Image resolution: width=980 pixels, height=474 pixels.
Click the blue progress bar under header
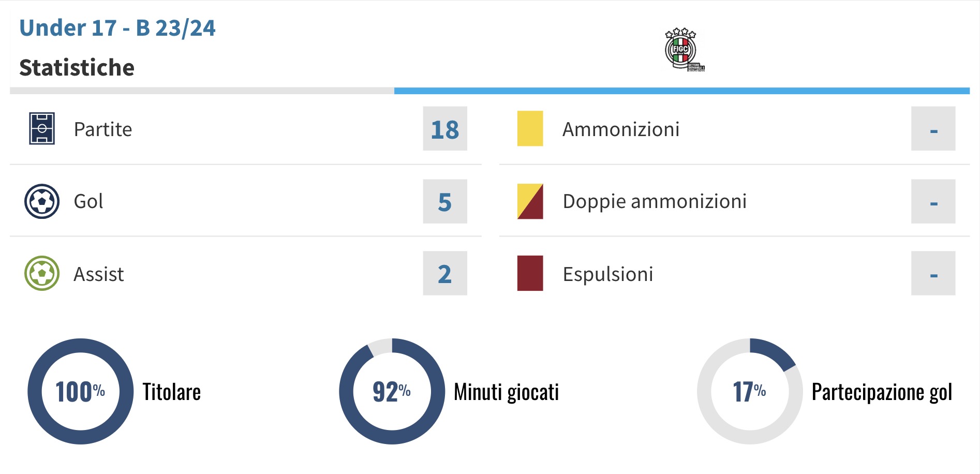coord(681,91)
